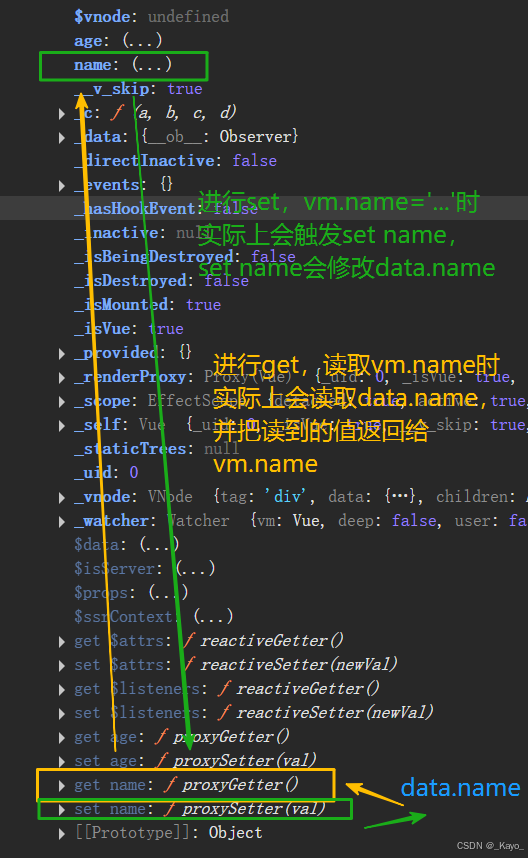Expand the _provided object

tap(62, 354)
